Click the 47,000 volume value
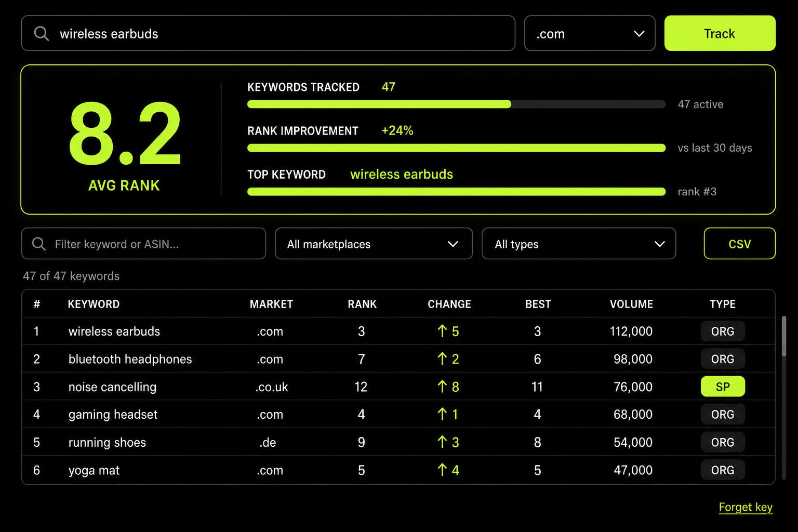The width and height of the screenshot is (798, 532). click(x=633, y=470)
